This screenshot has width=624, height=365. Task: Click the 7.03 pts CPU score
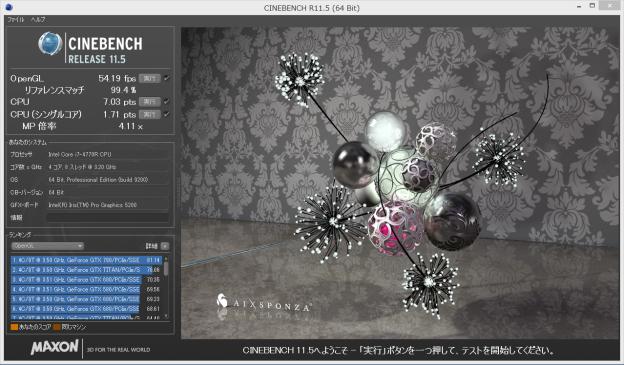(120, 102)
